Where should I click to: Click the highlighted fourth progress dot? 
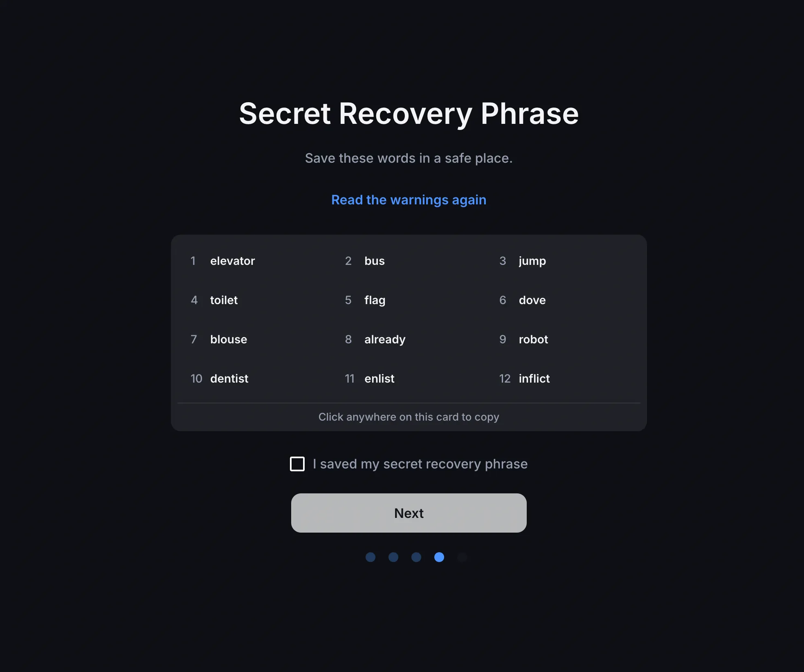pyautogui.click(x=439, y=557)
